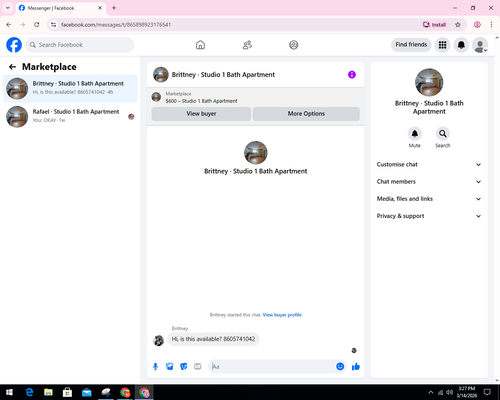Click the View buyer profile link

[x=282, y=315]
